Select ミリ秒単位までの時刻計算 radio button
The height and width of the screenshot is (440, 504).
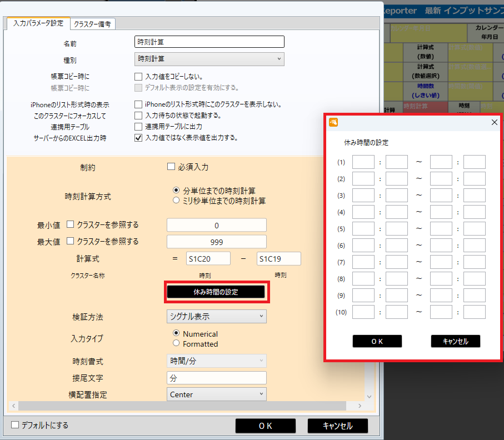(176, 201)
